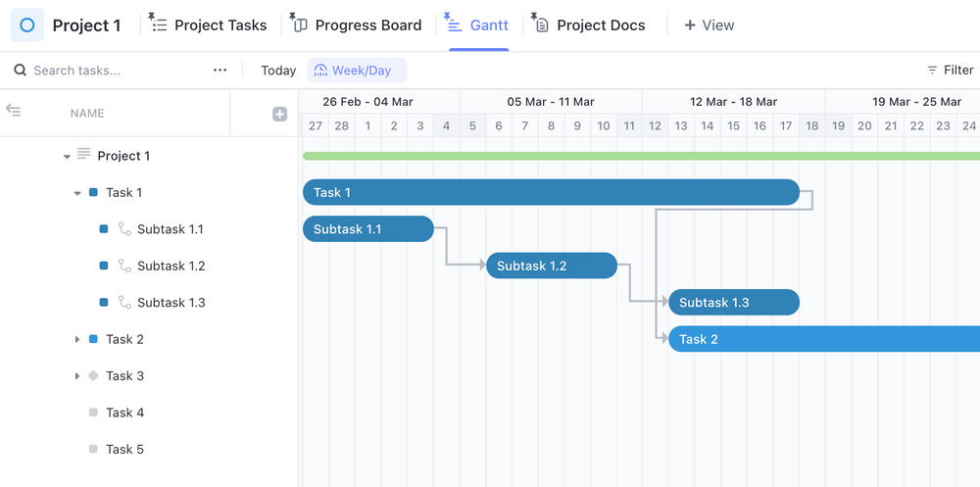Click the Subtask 1.2 subtask icon
This screenshot has width=980, height=487.
[124, 266]
